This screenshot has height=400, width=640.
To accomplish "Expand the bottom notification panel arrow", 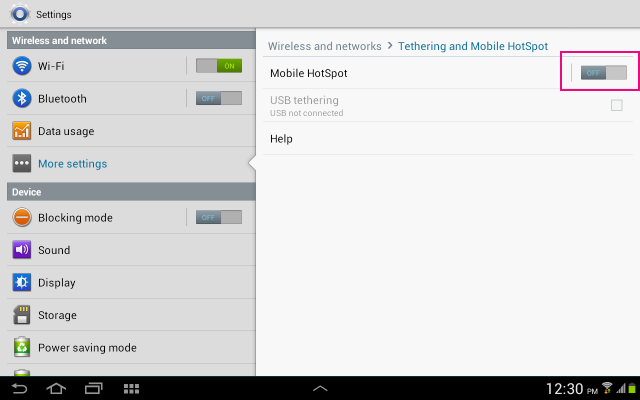I will pyautogui.click(x=320, y=388).
